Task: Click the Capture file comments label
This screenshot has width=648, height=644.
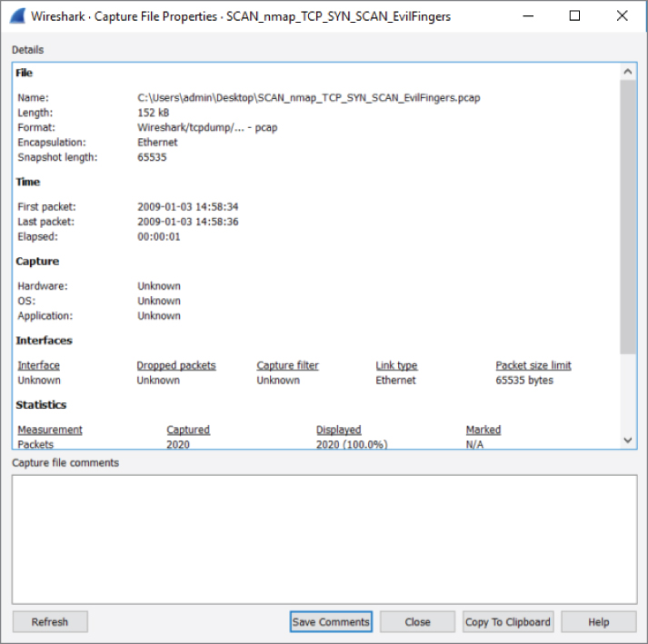Action: tap(65, 463)
